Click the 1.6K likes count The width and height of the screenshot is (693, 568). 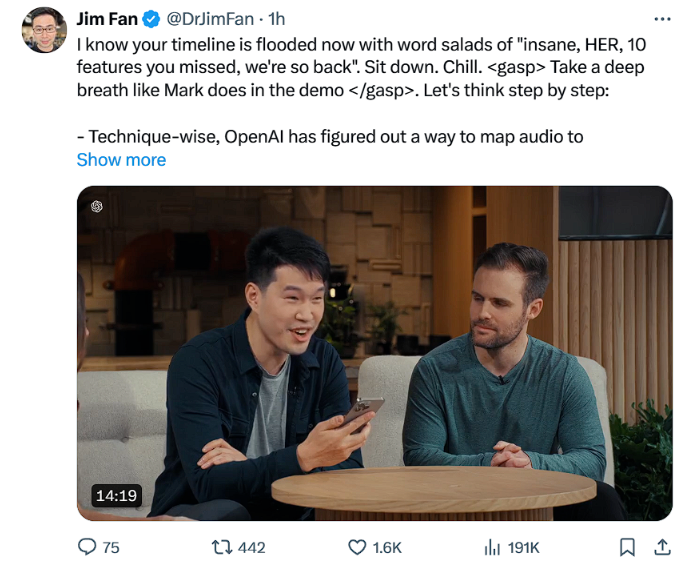pos(388,547)
